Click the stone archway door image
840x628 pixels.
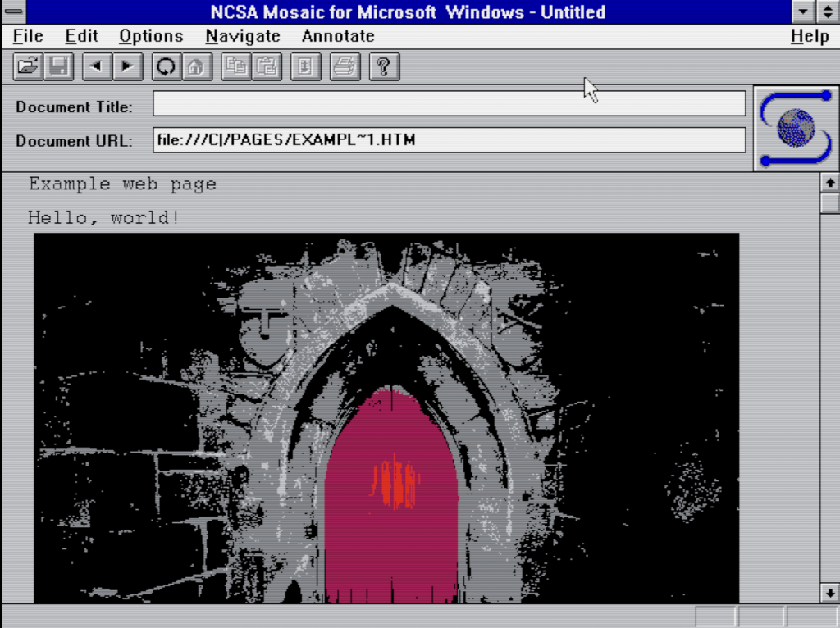[x=386, y=418]
